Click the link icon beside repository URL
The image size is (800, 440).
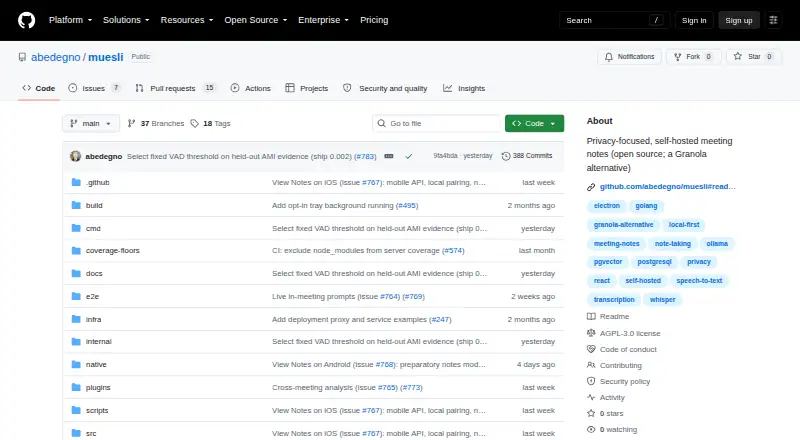(x=591, y=187)
